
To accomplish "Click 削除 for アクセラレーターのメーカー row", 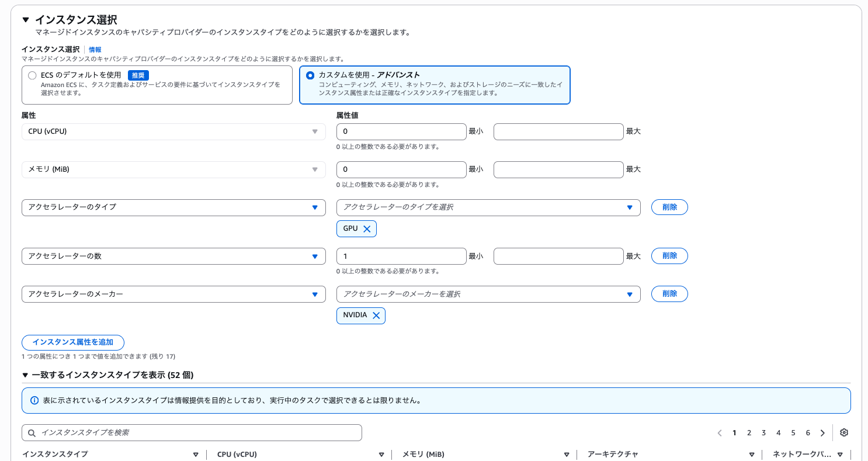I will [x=669, y=294].
